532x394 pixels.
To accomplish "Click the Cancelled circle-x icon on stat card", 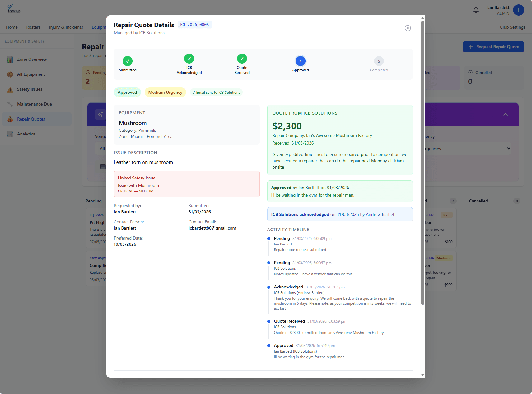I will pyautogui.click(x=470, y=72).
